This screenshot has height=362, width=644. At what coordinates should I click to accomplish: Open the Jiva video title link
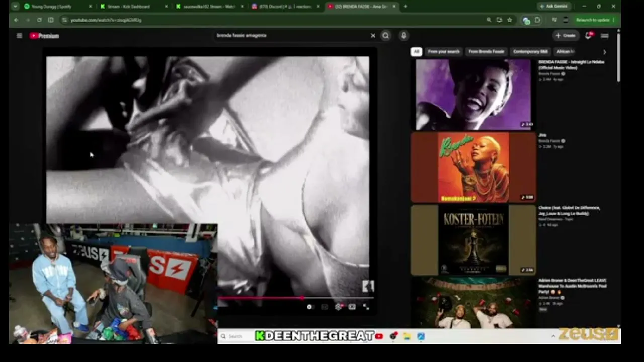pyautogui.click(x=542, y=135)
